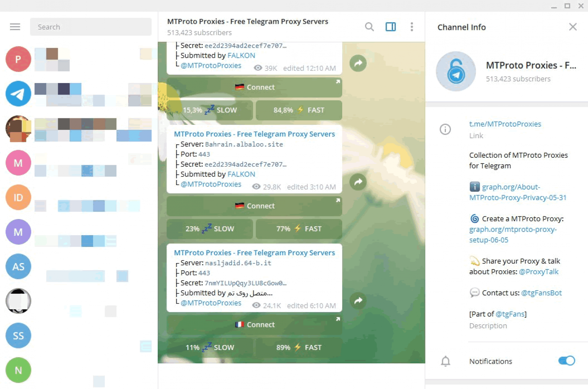Vote 11% SLOW
The width and height of the screenshot is (588, 389).
pos(210,348)
